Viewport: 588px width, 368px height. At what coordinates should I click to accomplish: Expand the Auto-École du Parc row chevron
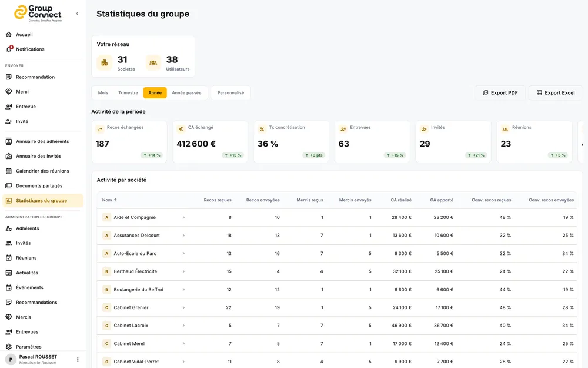point(183,253)
